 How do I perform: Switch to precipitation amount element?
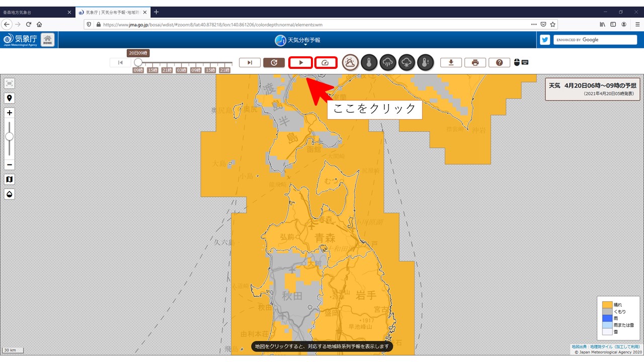tap(388, 63)
